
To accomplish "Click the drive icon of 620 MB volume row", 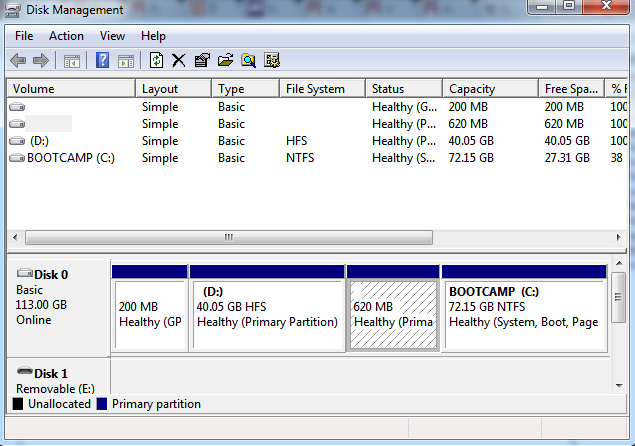I will click(17, 124).
